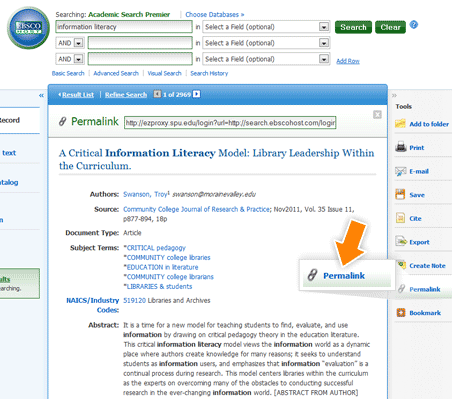Switch to Advanced Search
Viewport: 452px width, 399px height.
[116, 73]
